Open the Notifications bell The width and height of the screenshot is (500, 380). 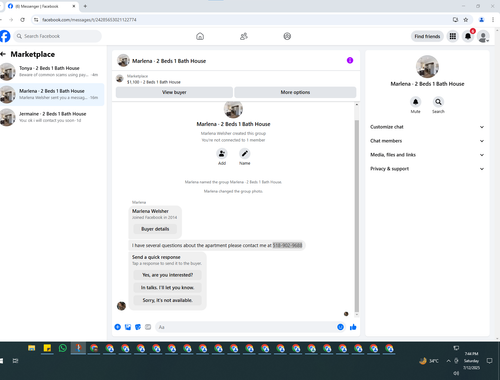point(468,36)
